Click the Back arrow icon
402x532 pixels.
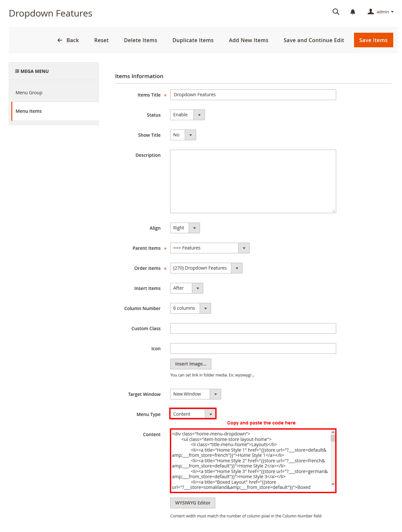tap(60, 40)
